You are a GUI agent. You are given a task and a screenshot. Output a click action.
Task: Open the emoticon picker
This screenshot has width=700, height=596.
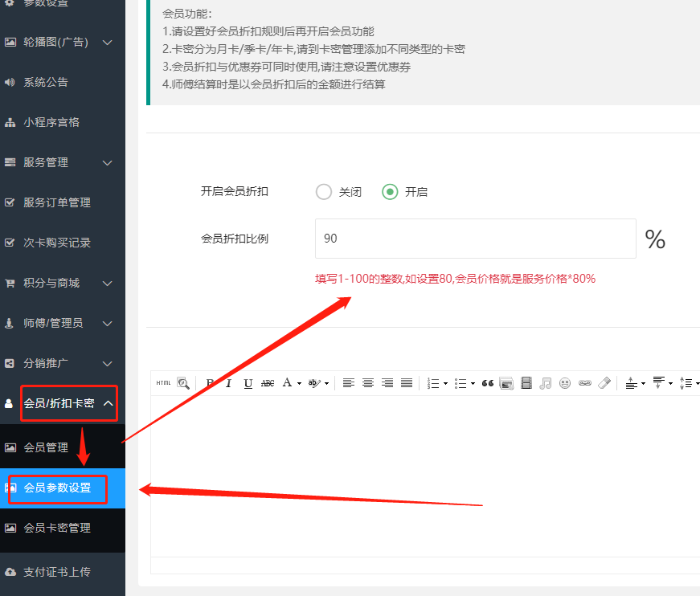pyautogui.click(x=565, y=383)
